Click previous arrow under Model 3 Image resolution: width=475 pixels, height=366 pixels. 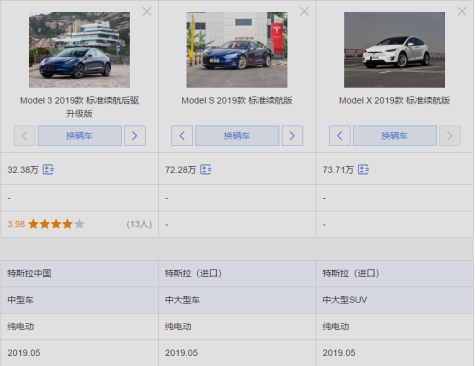[x=24, y=136]
